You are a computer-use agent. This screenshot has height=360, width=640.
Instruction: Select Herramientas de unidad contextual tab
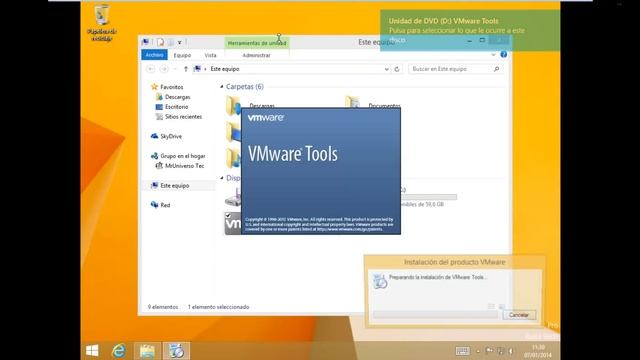tap(257, 43)
